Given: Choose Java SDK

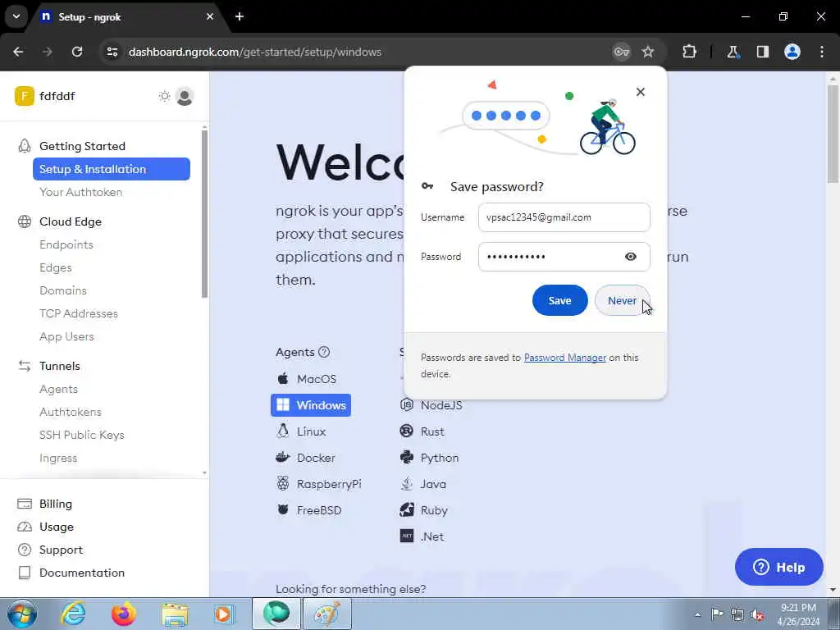Looking at the screenshot, I should 424,484.
